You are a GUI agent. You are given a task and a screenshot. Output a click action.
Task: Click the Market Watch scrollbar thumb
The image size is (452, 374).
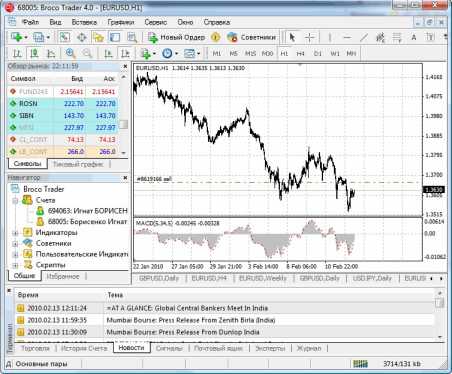click(x=124, y=124)
